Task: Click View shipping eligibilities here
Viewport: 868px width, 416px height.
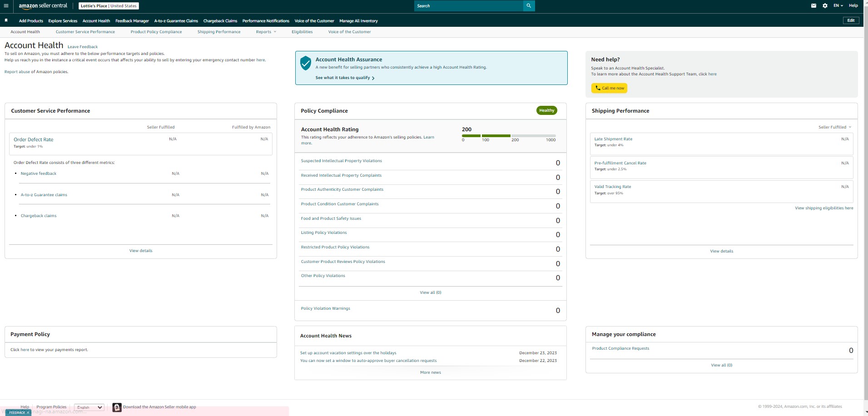Action: pyautogui.click(x=824, y=208)
